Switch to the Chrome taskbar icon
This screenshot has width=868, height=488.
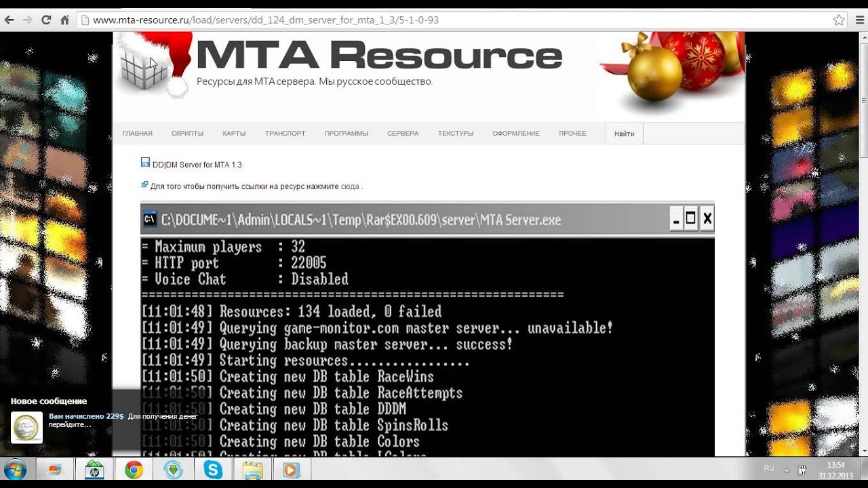point(134,470)
